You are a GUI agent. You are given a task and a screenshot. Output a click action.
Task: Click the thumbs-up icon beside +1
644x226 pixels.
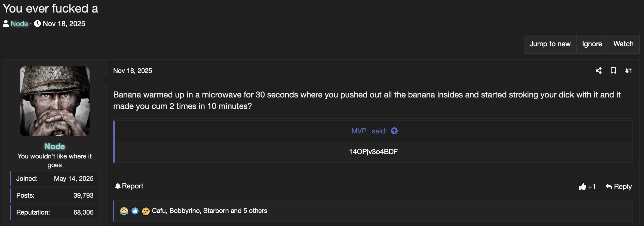coord(582,186)
